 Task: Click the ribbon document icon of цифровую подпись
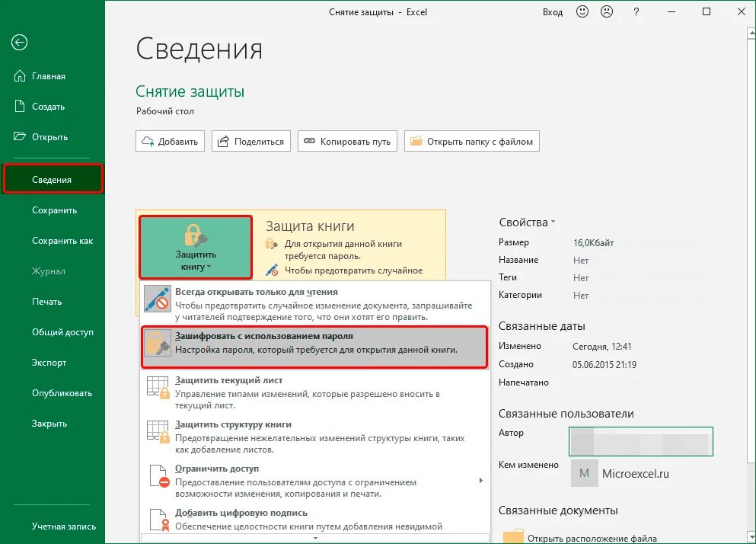coord(159,520)
